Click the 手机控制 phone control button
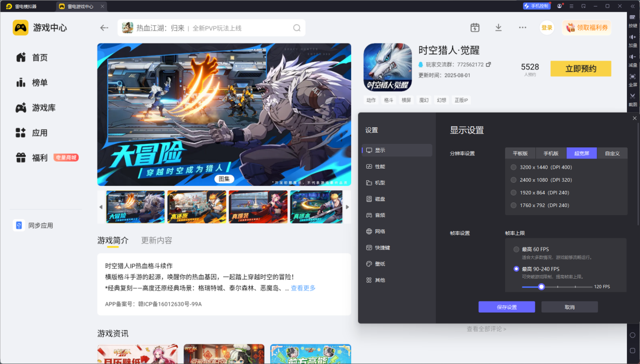 click(536, 6)
